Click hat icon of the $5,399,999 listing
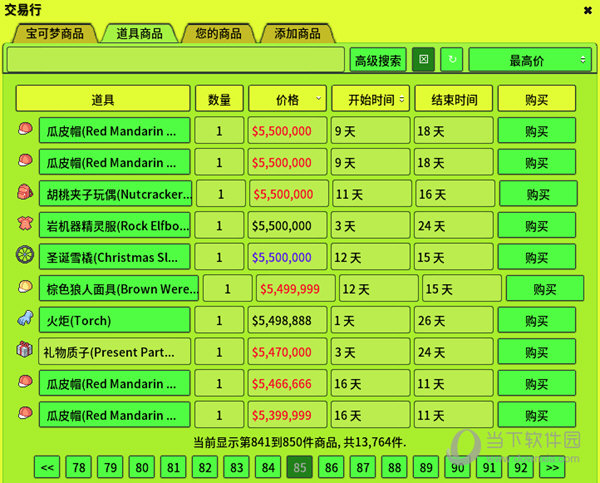600x483 pixels. pyautogui.click(x=25, y=413)
